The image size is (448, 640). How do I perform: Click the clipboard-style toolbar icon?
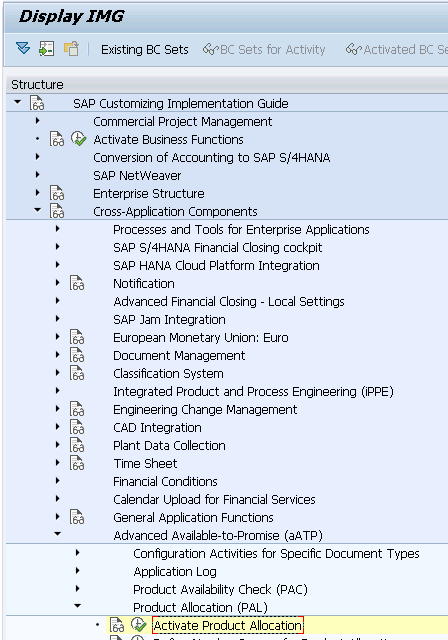coord(71,49)
